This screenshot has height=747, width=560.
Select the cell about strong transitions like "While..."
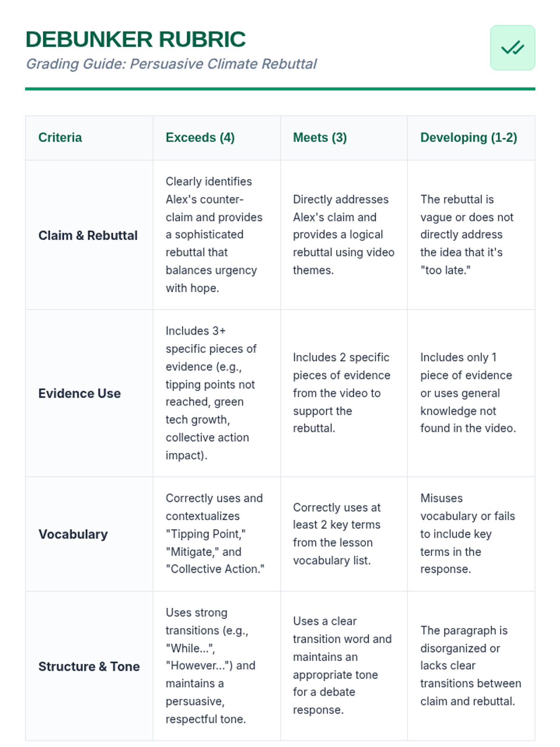pos(217,666)
